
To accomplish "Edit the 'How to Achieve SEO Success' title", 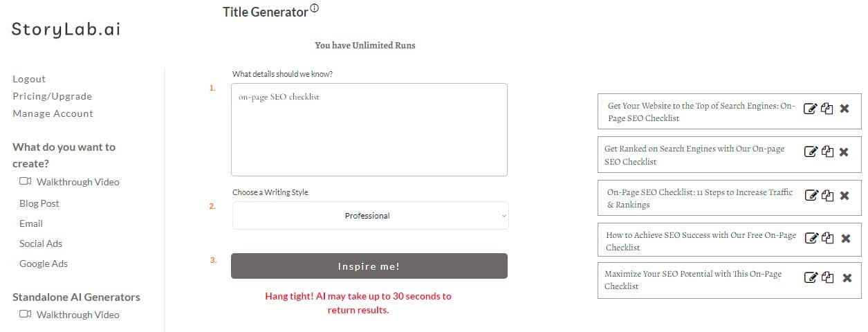I will coord(811,239).
